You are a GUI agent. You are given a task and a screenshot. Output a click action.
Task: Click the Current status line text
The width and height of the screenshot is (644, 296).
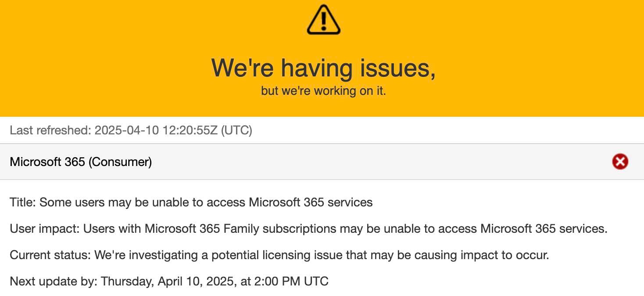pos(279,255)
